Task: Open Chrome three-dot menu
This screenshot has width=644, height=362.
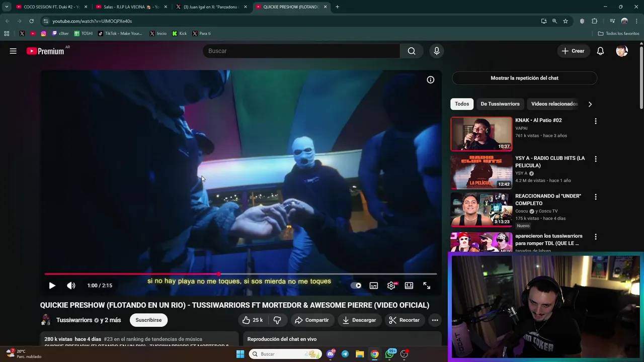Action: 636,21
